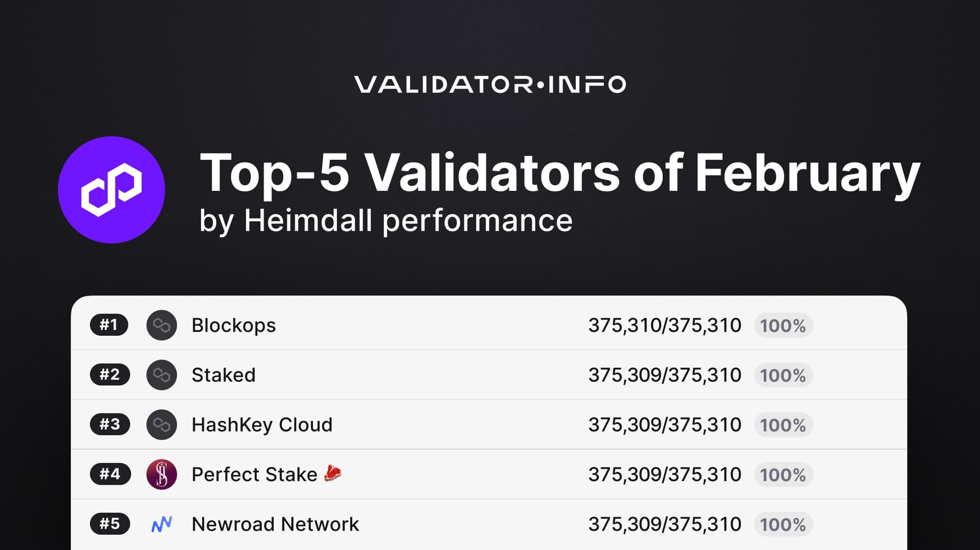
Task: Click the Top-5 Validators of February heading
Action: point(560,173)
